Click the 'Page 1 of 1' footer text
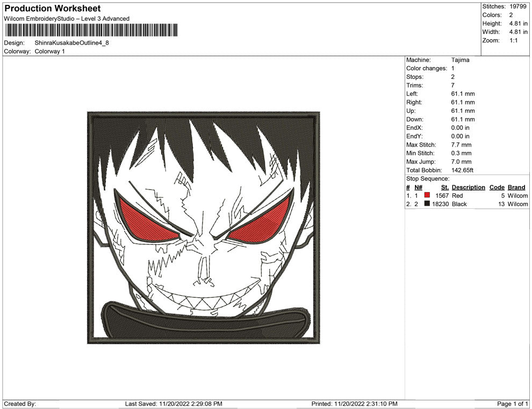 pos(512,404)
